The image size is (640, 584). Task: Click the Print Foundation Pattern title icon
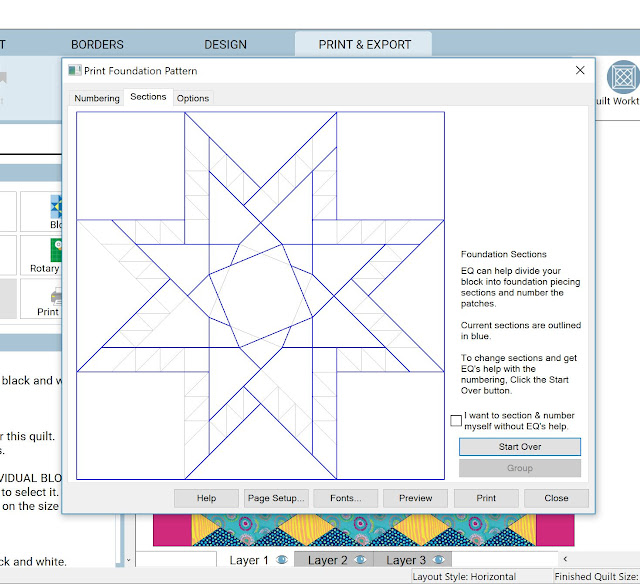point(75,71)
